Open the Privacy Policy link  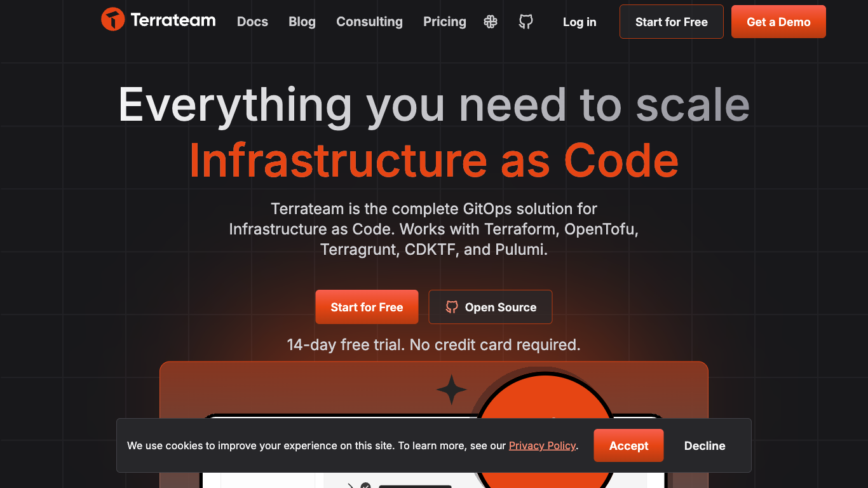coord(542,445)
